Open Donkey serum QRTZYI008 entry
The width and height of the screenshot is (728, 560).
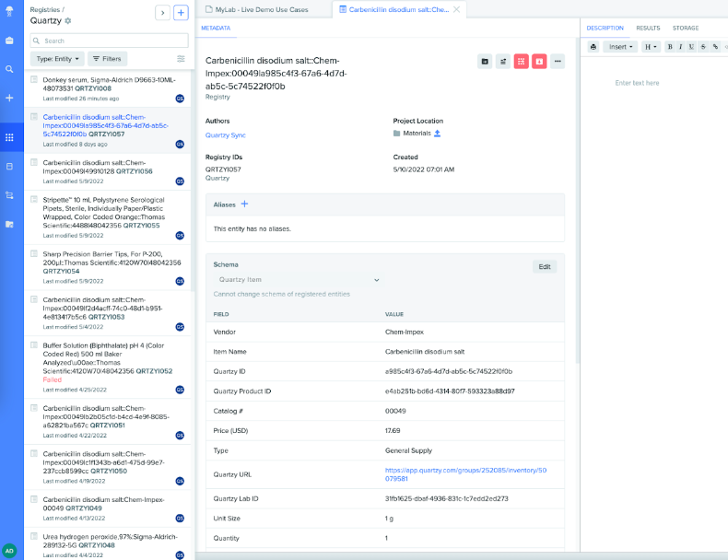coord(107,88)
